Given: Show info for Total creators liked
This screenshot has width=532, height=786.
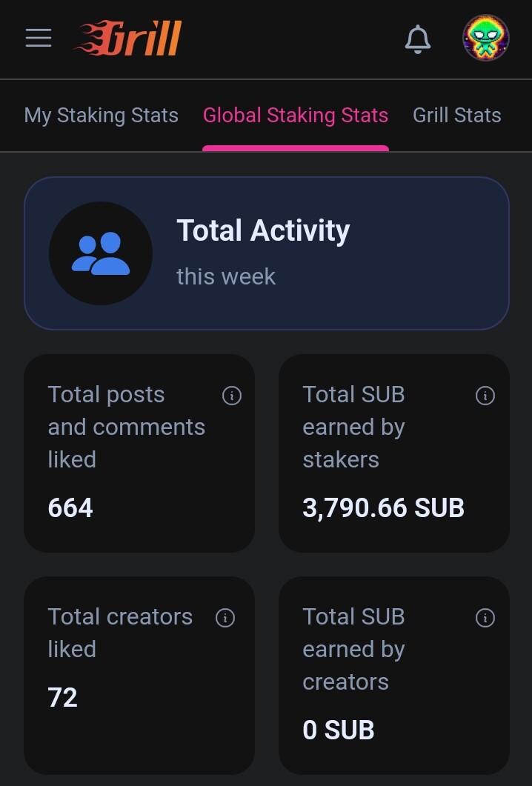Looking at the screenshot, I should 225,618.
